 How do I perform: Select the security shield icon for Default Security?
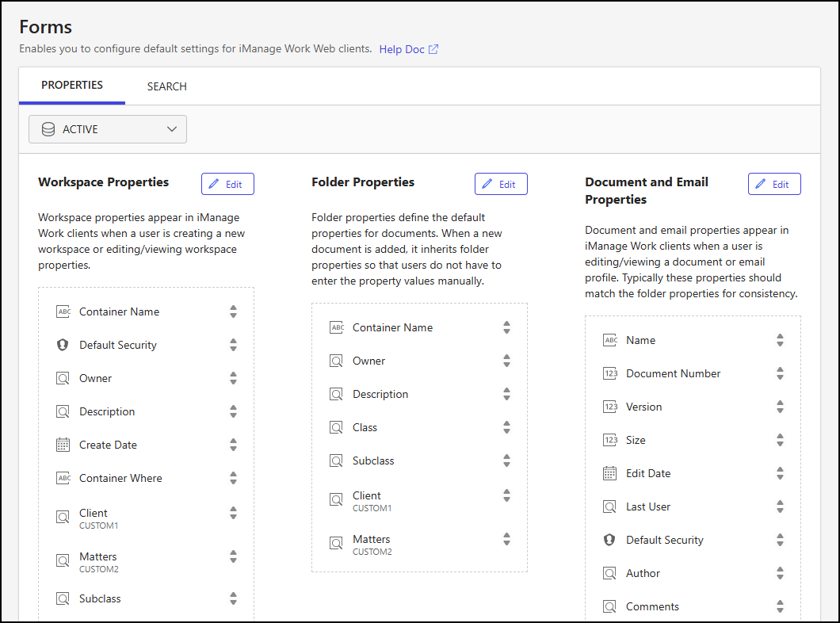click(63, 345)
